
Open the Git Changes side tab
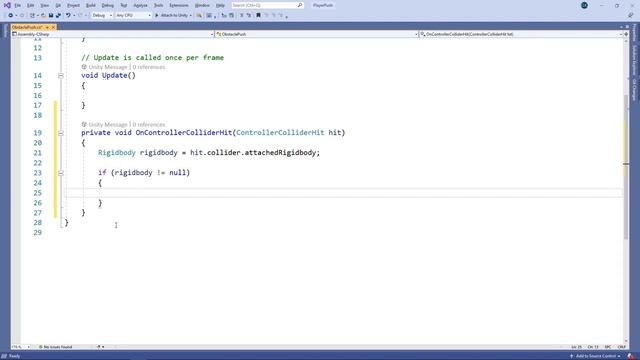point(634,90)
